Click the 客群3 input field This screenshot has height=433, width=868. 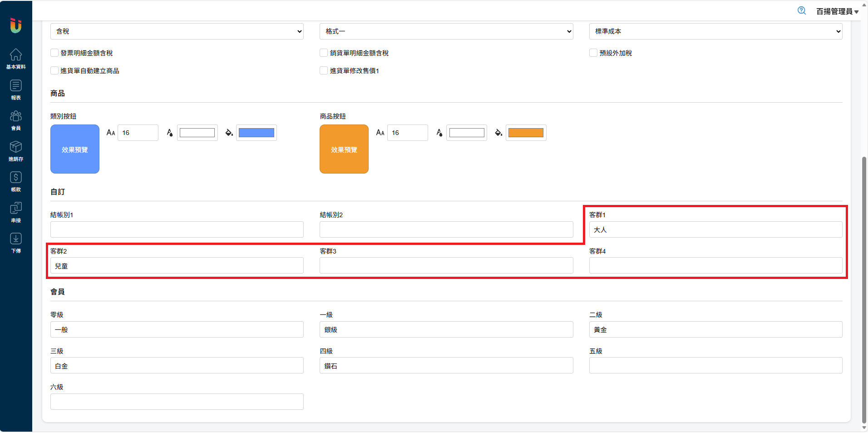tap(446, 266)
